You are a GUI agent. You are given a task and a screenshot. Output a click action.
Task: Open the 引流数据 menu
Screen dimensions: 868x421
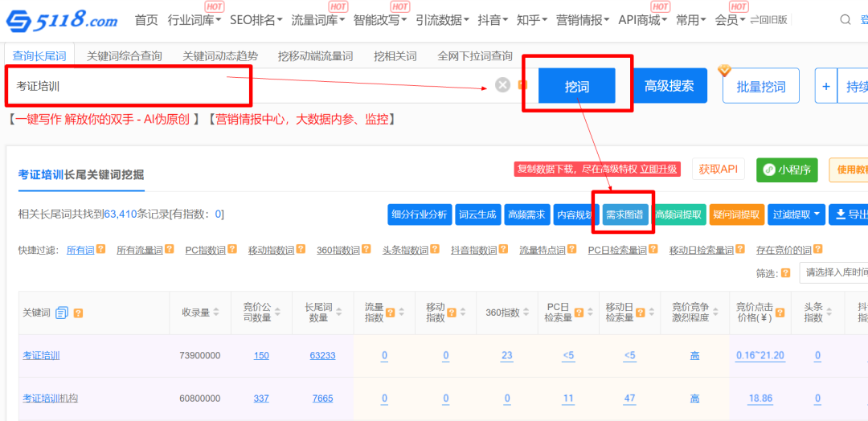pyautogui.click(x=442, y=20)
